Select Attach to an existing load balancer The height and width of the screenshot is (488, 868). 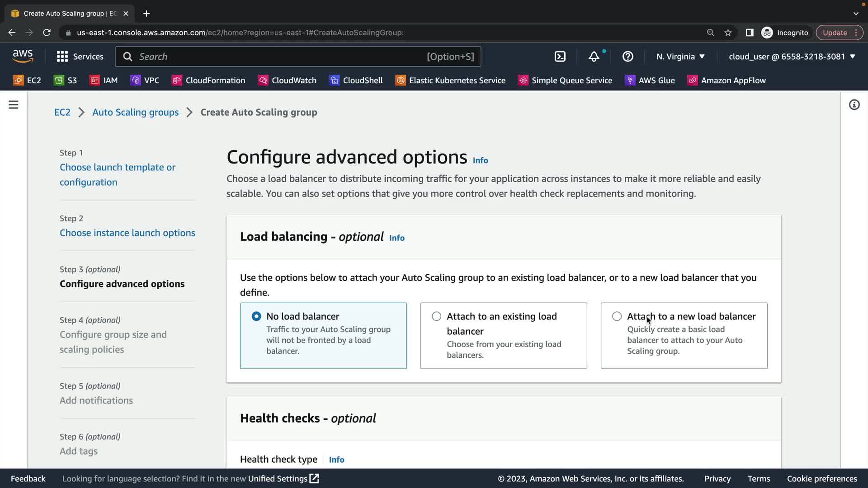[x=436, y=316]
